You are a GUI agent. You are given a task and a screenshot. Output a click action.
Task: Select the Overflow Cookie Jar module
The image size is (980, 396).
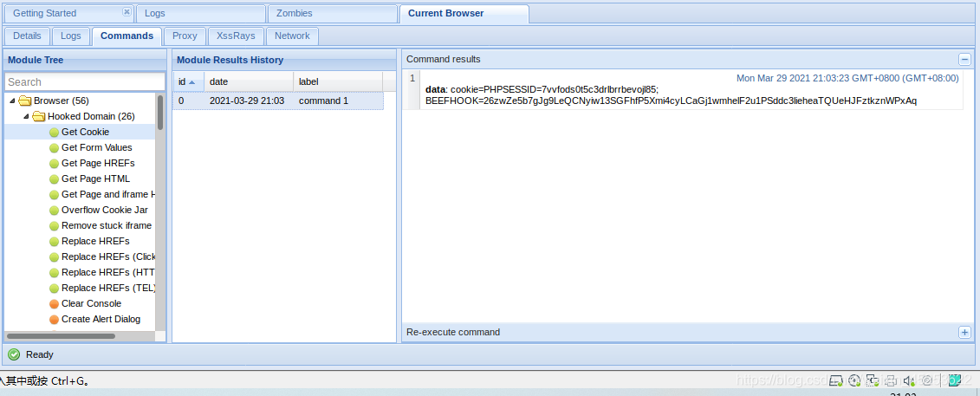pos(104,210)
